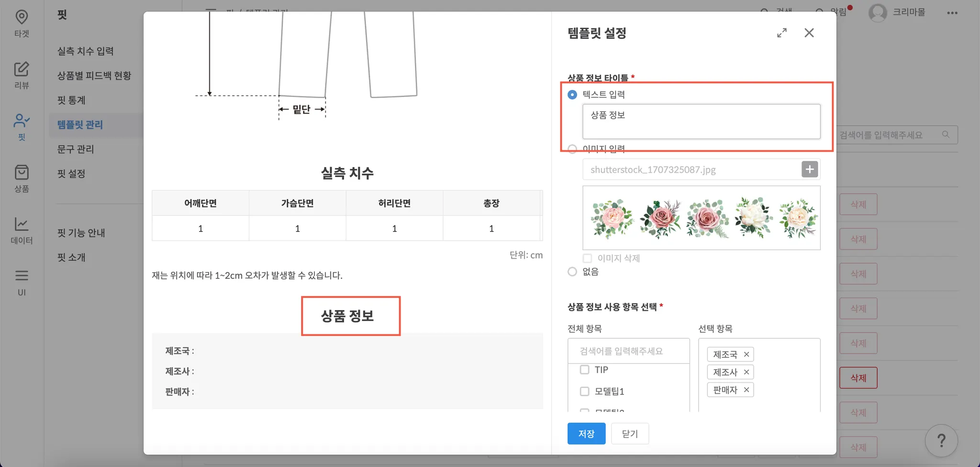Viewport: 980px width, 467px height.
Task: Click the item search field under 전체 항목
Action: tap(628, 351)
